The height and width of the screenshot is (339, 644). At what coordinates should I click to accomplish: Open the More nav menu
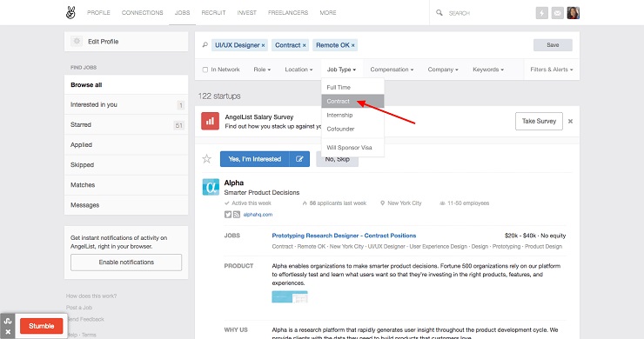328,13
